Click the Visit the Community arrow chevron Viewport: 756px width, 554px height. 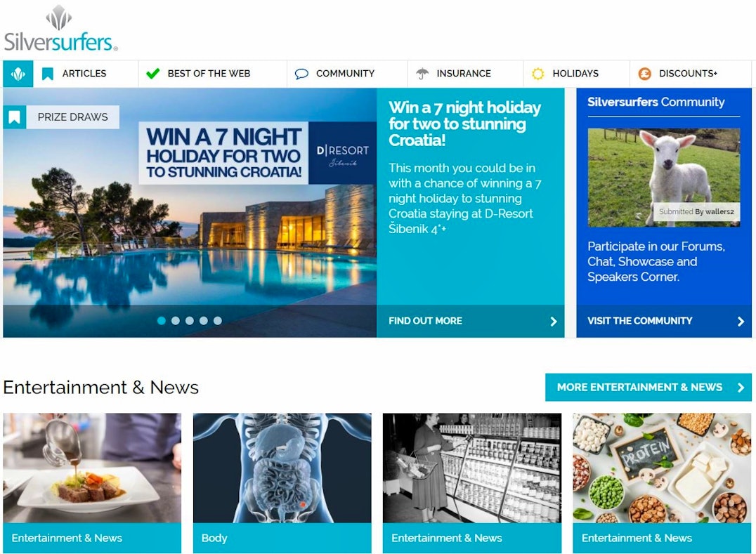point(741,322)
